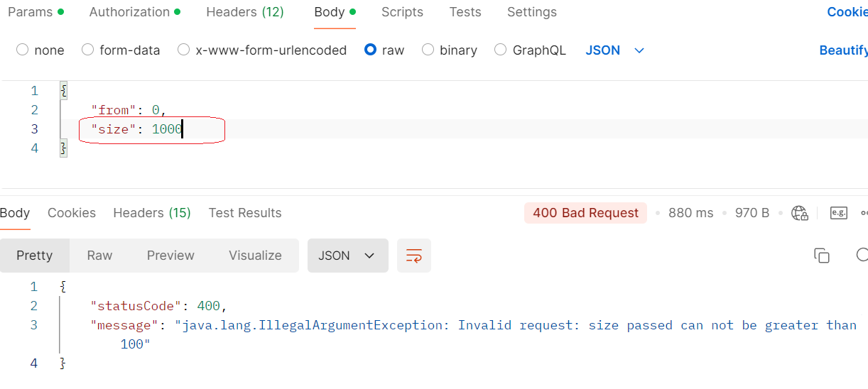
Task: Open the Scripts tab
Action: click(402, 12)
